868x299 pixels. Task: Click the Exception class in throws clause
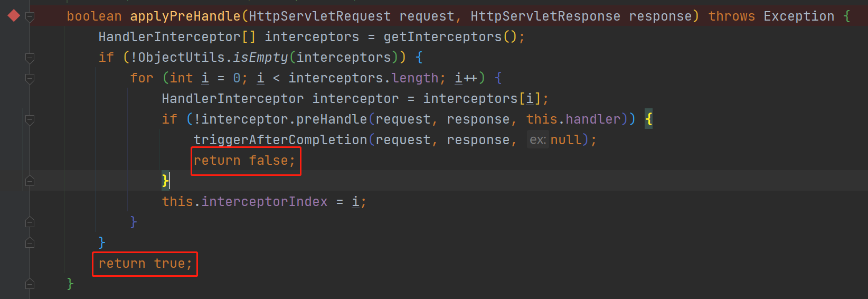[799, 16]
